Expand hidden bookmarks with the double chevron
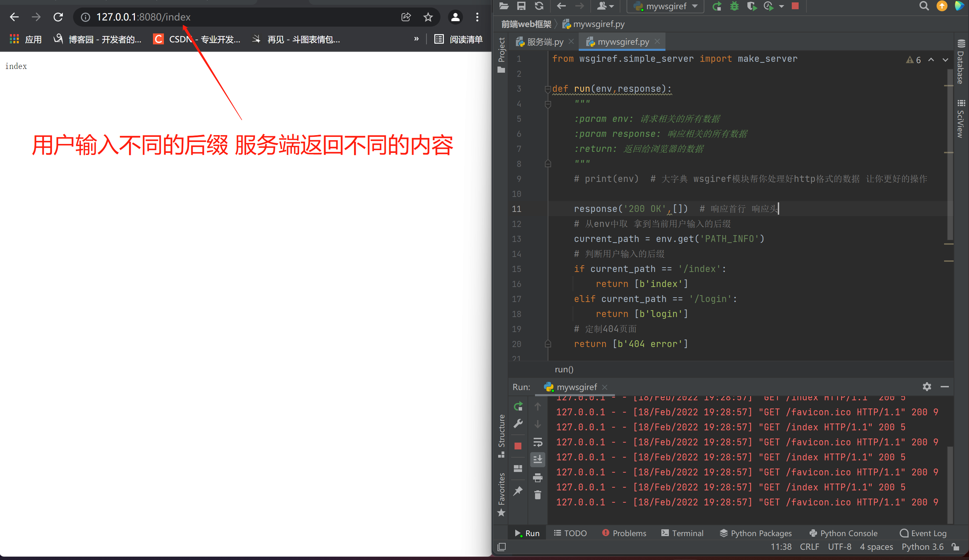 pyautogui.click(x=417, y=39)
